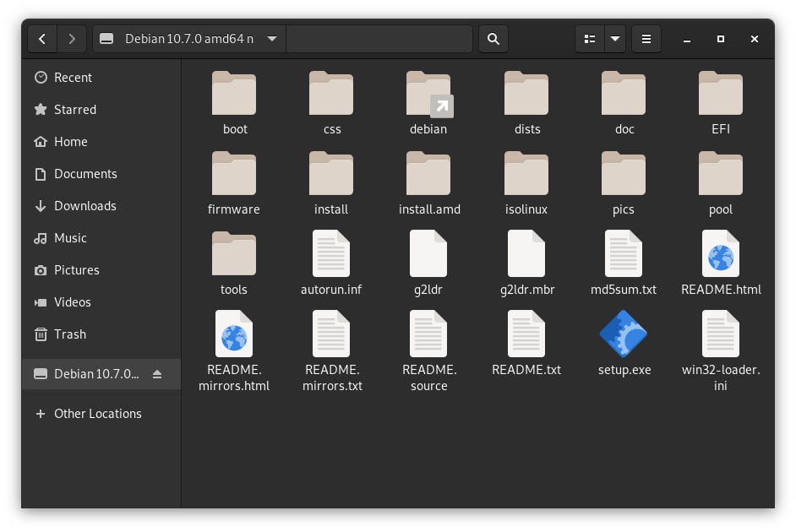Open Videos in the sidebar

pos(101,302)
